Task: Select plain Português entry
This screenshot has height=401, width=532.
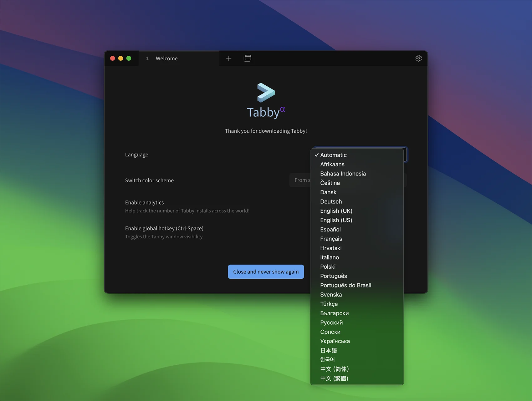Action: (357, 276)
